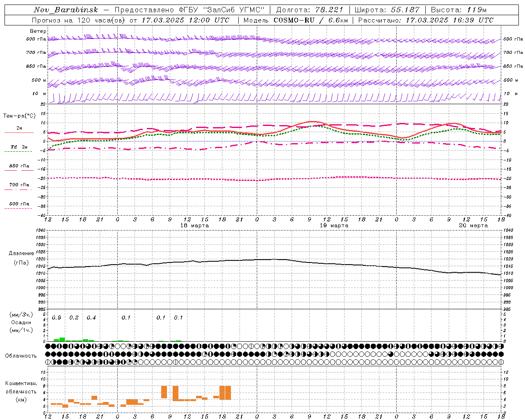Select the Широта: 55.187 value
The width and height of the screenshot is (525, 420).
pos(387,10)
